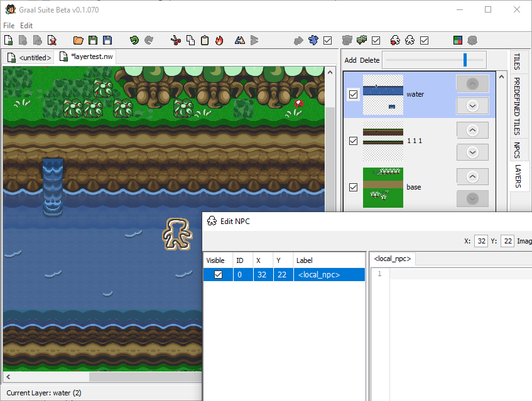Click the green undo arrow
532x401 pixels.
[134, 40]
